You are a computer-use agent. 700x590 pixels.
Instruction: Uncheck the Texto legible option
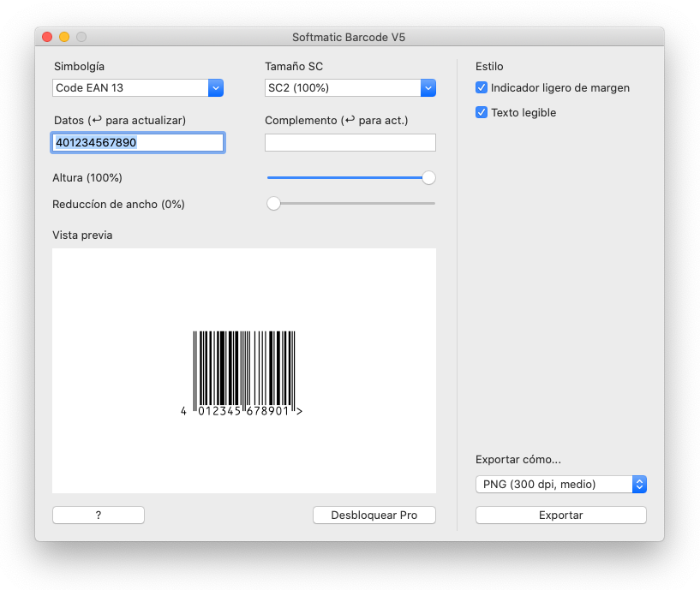coord(482,112)
